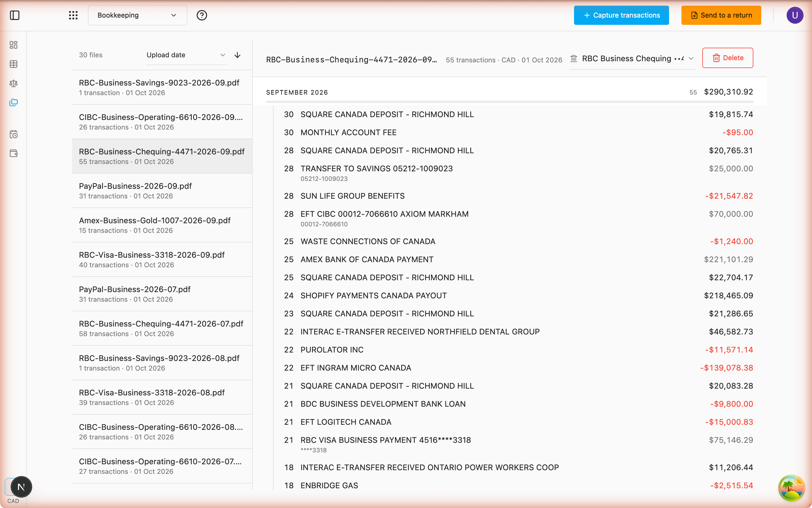Click EFT LOGITECH CANADA transaction
Viewport: 812px width, 508px height.
[x=518, y=422]
